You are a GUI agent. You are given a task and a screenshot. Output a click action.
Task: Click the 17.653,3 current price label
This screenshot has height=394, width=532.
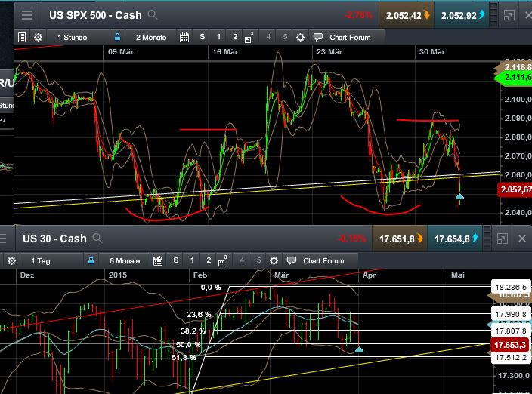point(510,345)
